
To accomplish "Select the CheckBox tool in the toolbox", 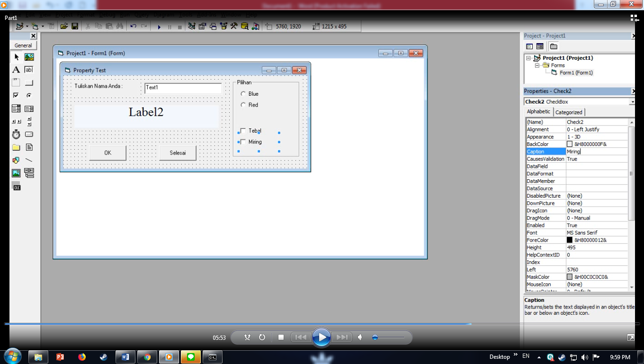I will (x=16, y=95).
